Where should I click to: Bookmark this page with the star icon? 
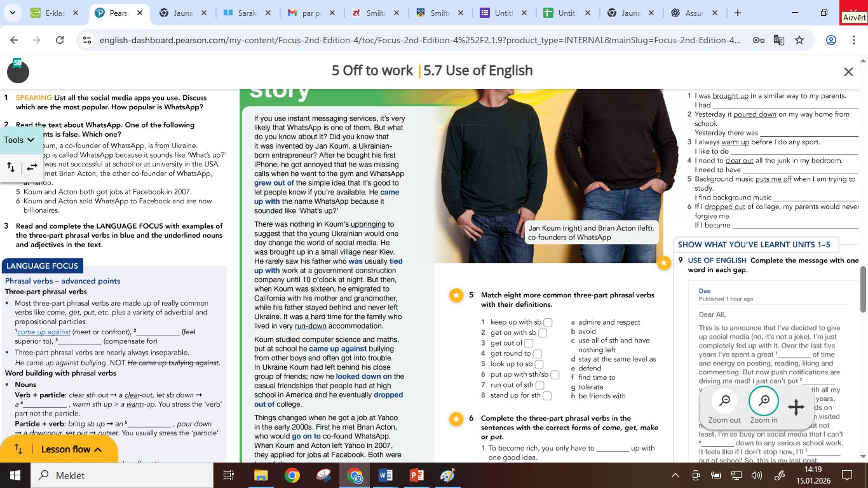pos(799,40)
